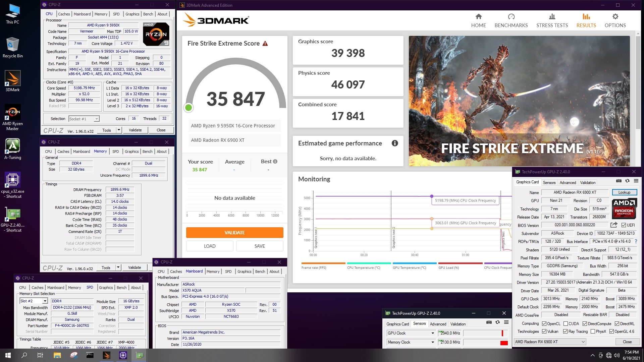Toggle the CUDA checkbox in GPU-Z

point(566,324)
